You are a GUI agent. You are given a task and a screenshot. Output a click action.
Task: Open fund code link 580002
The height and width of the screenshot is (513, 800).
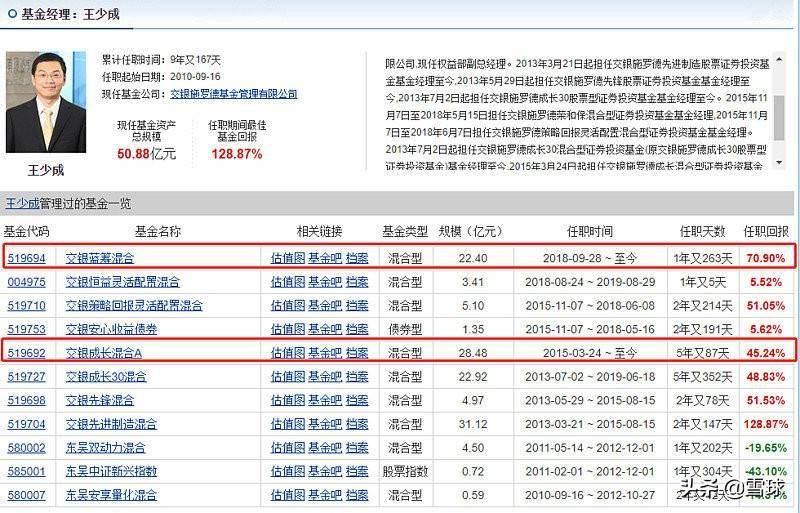pyautogui.click(x=27, y=448)
